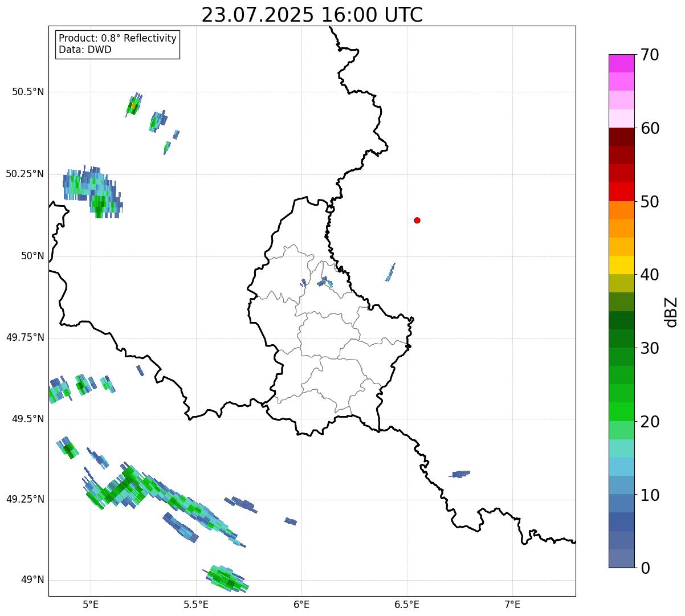
Task: Click the 50°N latitude label
Action: [x=32, y=256]
